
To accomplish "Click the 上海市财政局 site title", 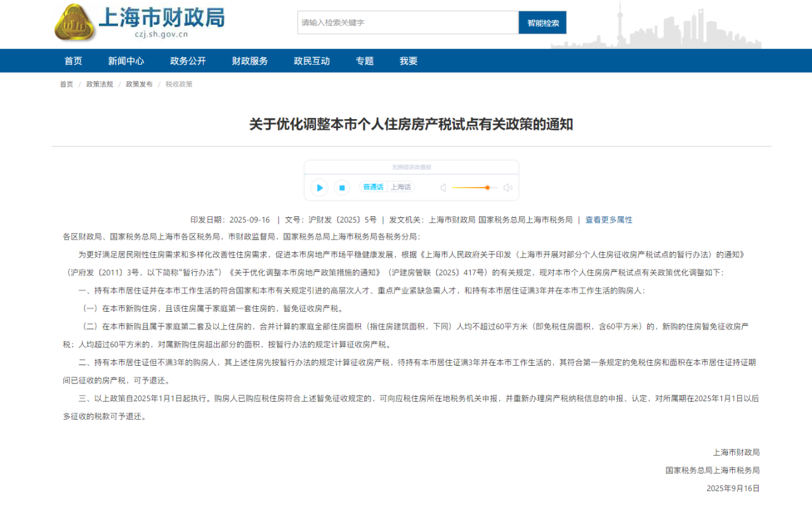I will (162, 16).
